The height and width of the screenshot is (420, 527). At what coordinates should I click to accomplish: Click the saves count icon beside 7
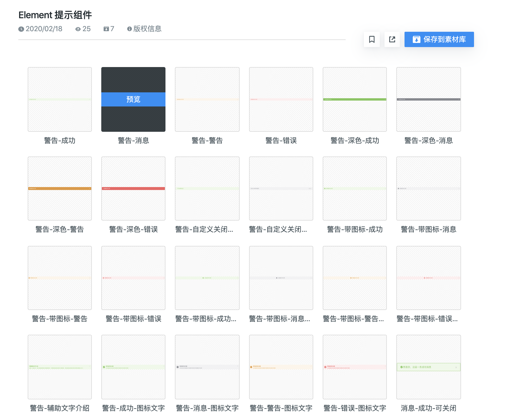[106, 29]
